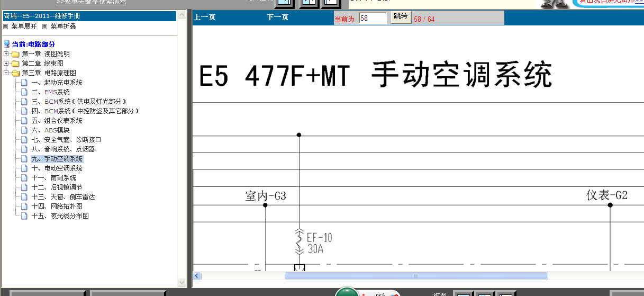This screenshot has width=644, height=296.
Task: Click the E5 477F+MT 手动空调系统 heading
Action: (375, 76)
